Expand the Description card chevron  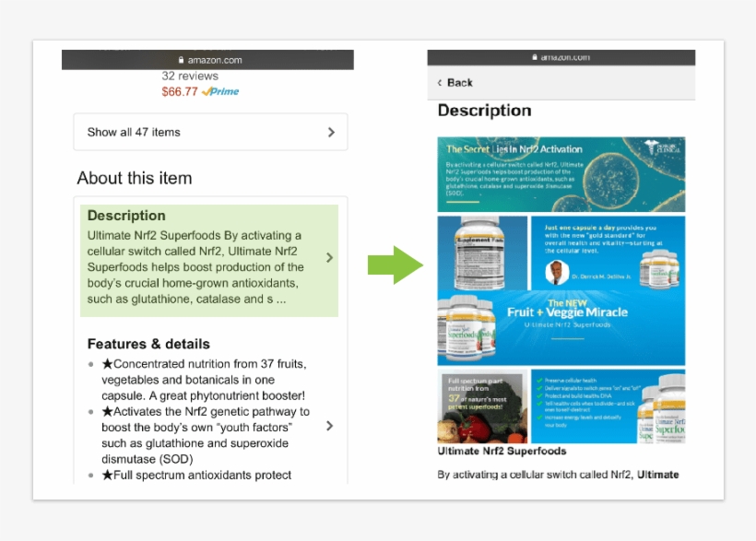(x=329, y=258)
